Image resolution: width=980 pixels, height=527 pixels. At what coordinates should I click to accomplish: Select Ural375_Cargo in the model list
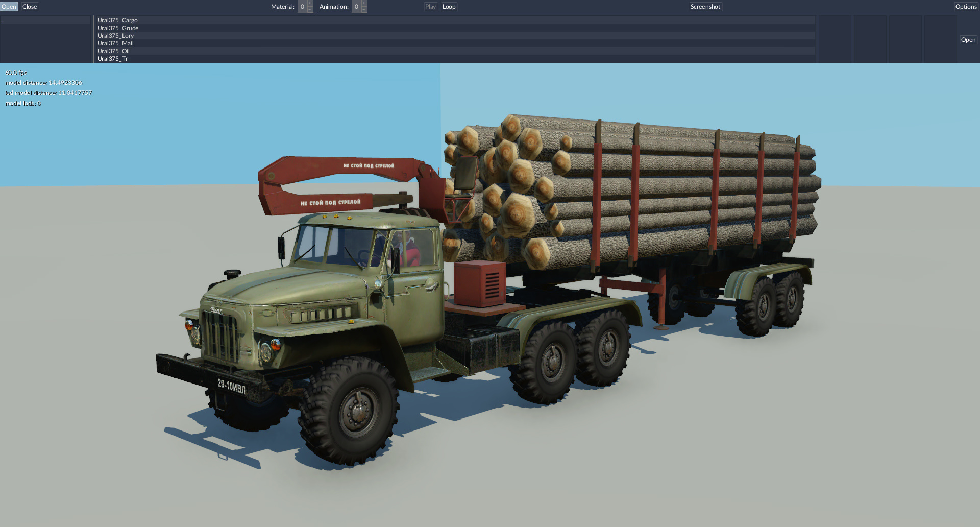tap(456, 20)
